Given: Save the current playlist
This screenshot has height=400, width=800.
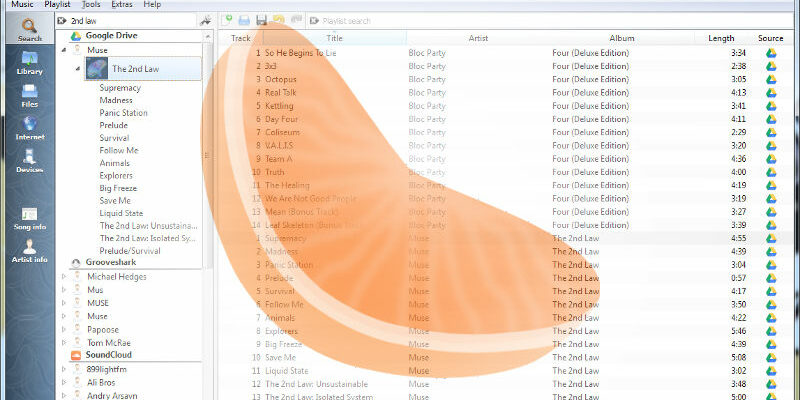Looking at the screenshot, I should pyautogui.click(x=261, y=20).
